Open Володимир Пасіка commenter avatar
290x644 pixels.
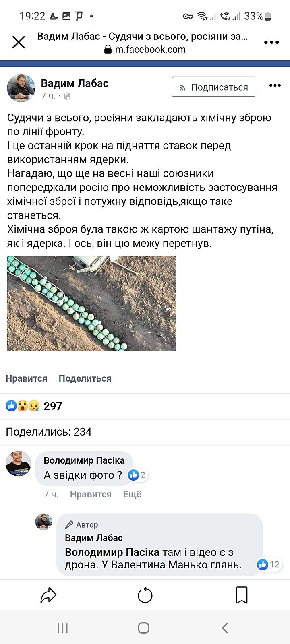(19, 464)
